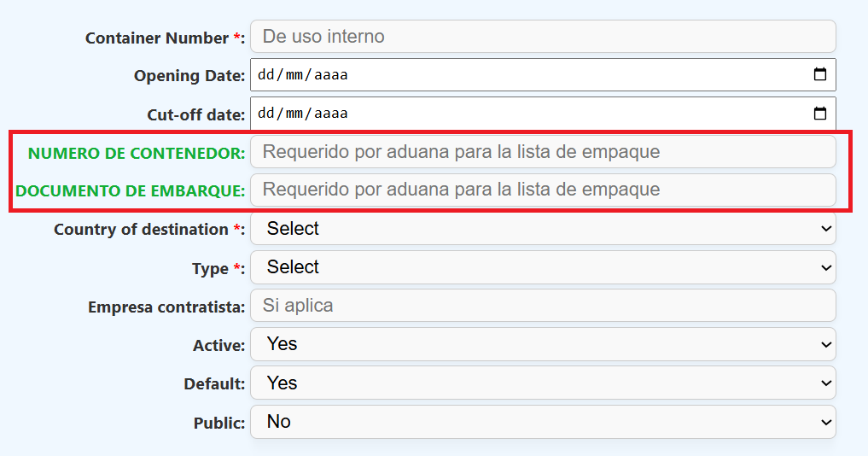Select the month part of Opening Date
The width and height of the screenshot is (868, 456).
point(294,75)
